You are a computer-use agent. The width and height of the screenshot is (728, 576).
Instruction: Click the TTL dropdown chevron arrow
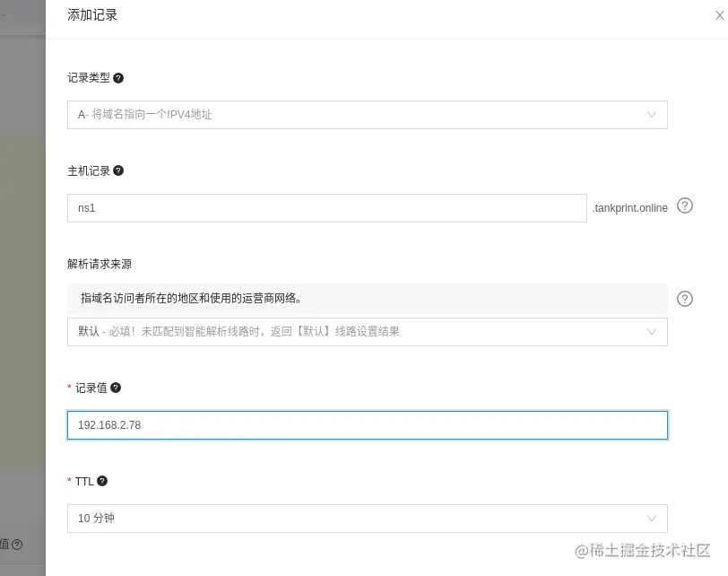coord(652,518)
